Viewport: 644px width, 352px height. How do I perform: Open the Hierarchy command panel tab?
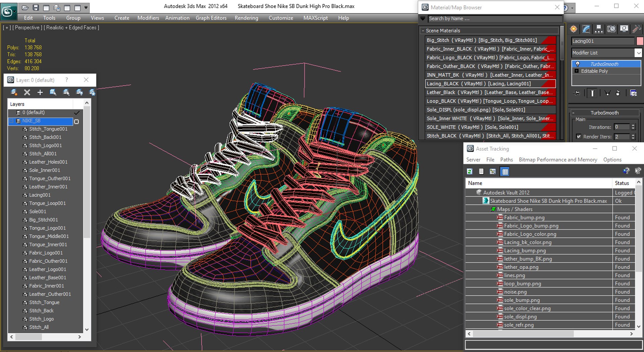tap(599, 29)
